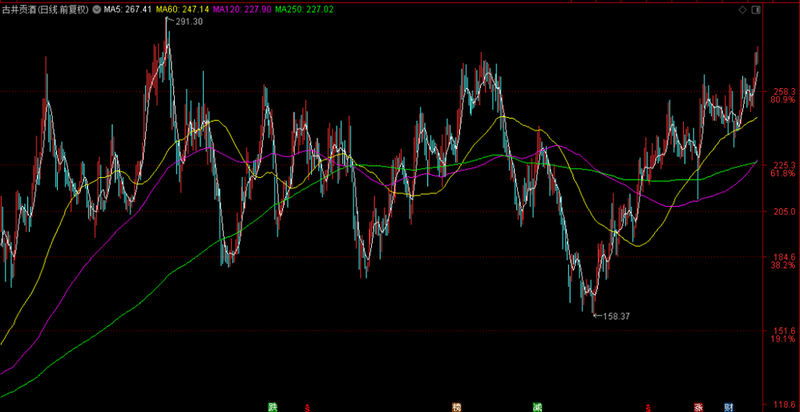Open the red 涨 event marker
Screen dimensions: 800x412
700,406
